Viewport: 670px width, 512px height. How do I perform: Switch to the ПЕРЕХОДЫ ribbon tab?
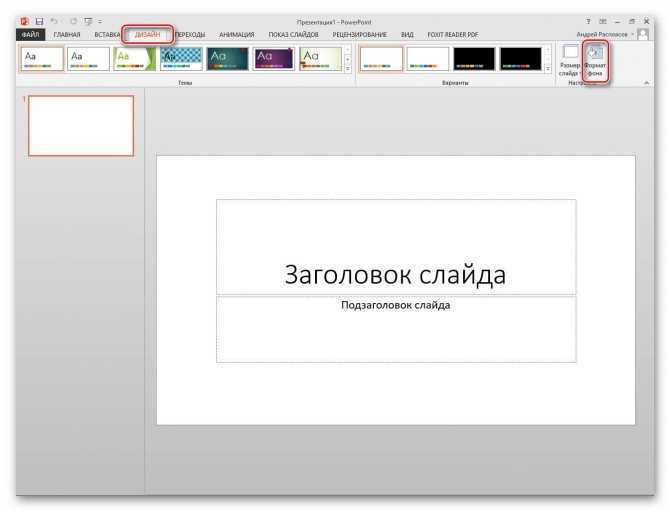pyautogui.click(x=190, y=35)
